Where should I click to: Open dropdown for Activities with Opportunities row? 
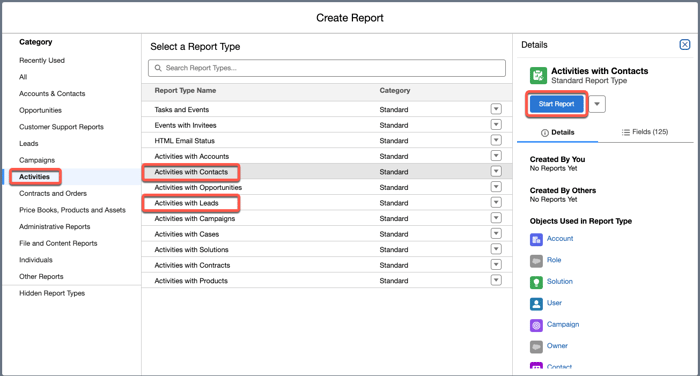496,187
